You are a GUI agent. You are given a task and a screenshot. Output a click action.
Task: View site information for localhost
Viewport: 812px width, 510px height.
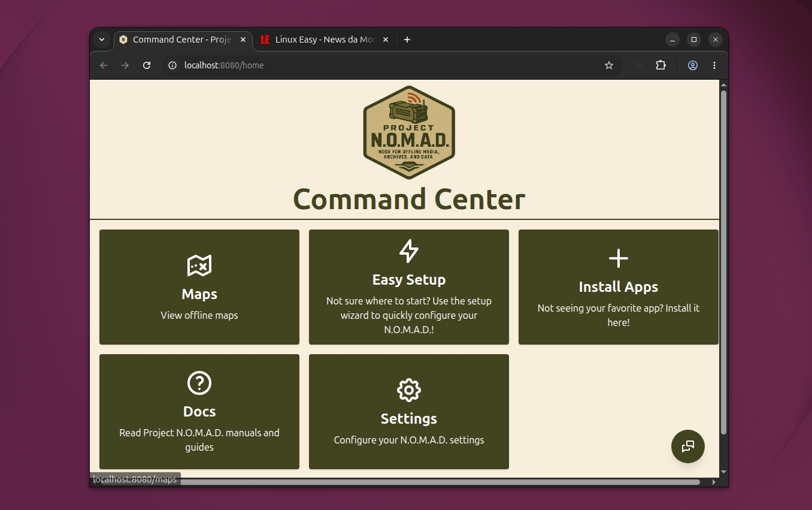click(x=172, y=65)
